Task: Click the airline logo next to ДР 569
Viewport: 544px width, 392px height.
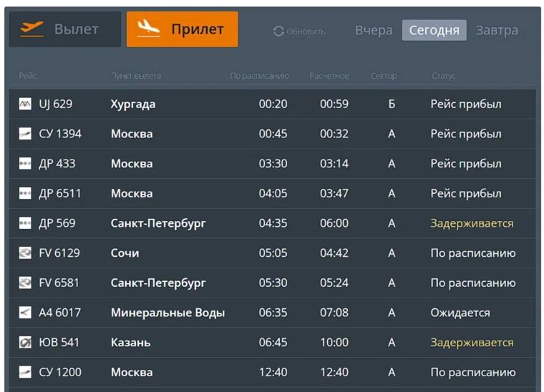Action: pos(25,223)
